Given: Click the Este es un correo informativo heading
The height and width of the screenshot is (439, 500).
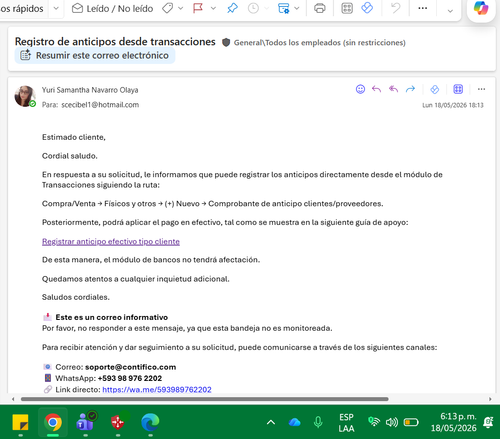Looking at the screenshot, I should click(x=112, y=317).
